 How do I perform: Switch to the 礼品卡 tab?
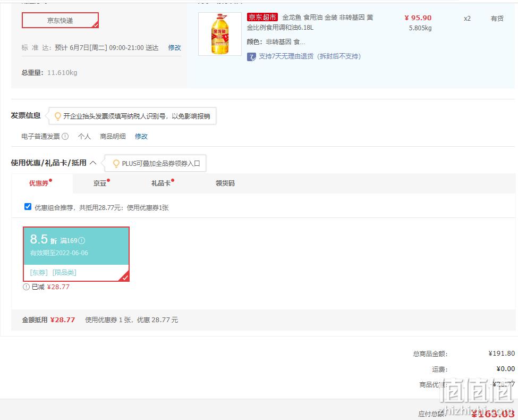click(x=161, y=183)
